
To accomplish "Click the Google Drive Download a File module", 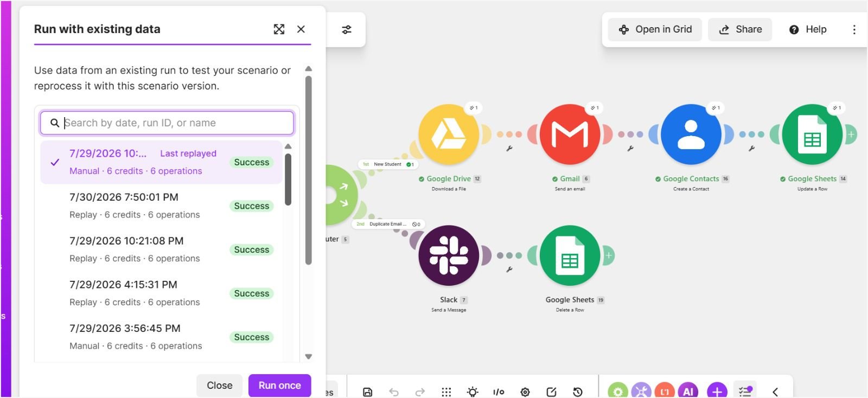I will [449, 134].
